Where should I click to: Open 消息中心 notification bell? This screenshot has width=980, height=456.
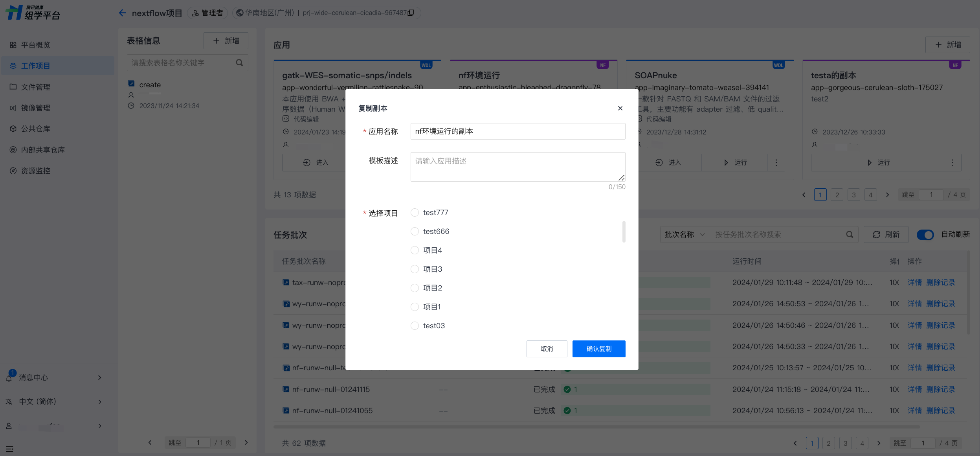tap(9, 378)
